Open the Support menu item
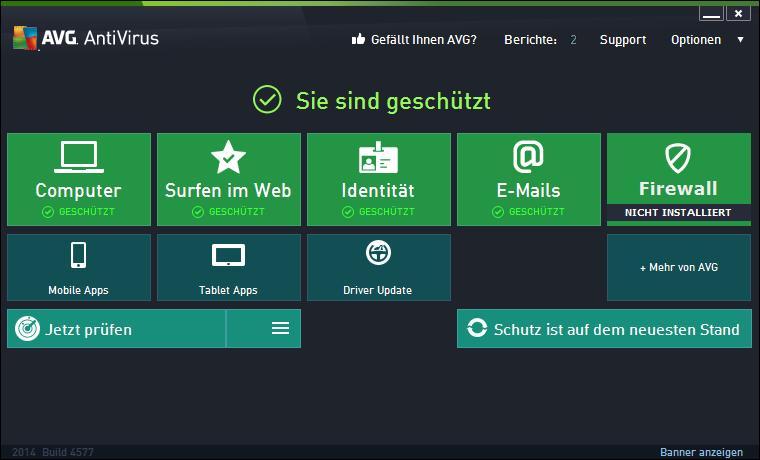The width and height of the screenshot is (760, 460). 623,40
